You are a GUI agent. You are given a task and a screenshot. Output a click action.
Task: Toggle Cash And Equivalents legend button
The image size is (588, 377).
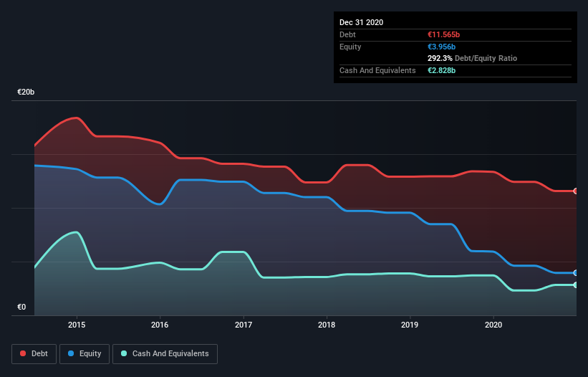tap(165, 354)
